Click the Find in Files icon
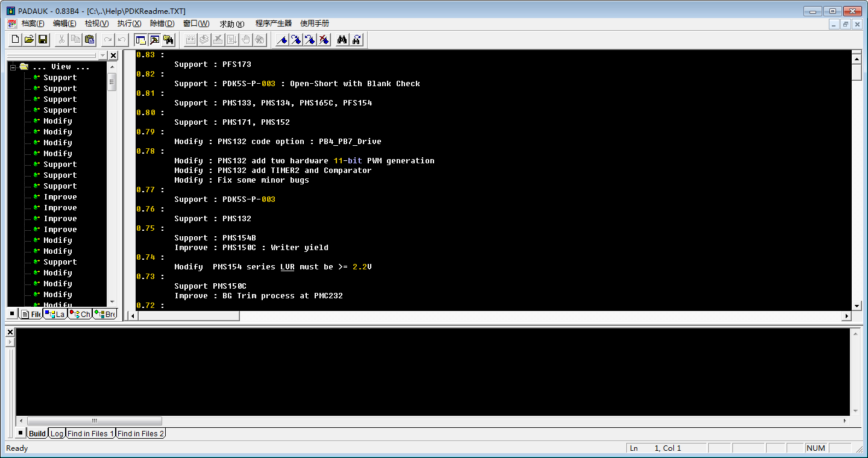The width and height of the screenshot is (868, 458). pos(356,39)
